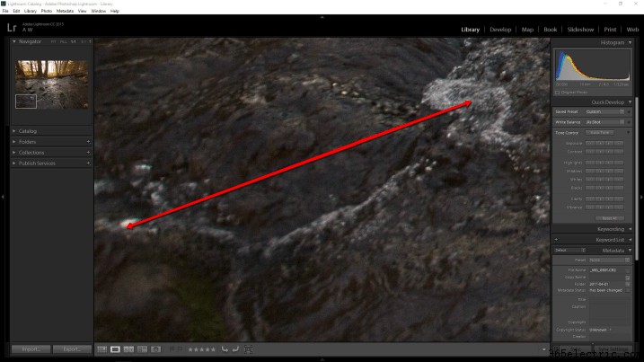Switch to the Develop module
Screen dimensions: 644x362
[500, 30]
